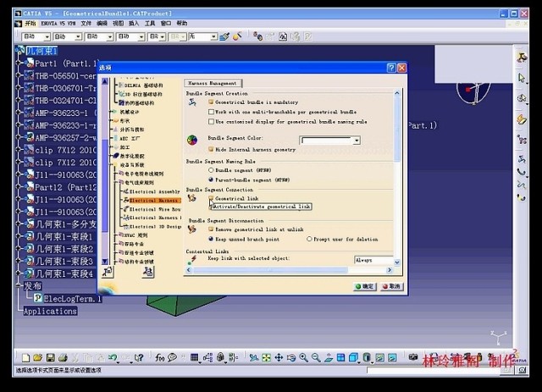Select Keep unused branch point radio button

pos(211,239)
